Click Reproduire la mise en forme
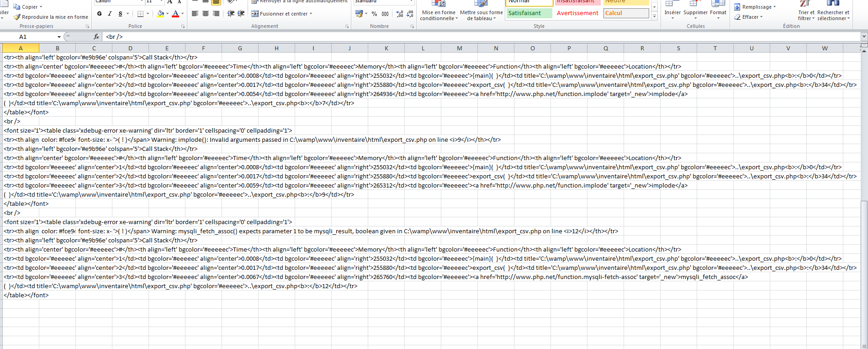The image size is (868, 349). [51, 17]
